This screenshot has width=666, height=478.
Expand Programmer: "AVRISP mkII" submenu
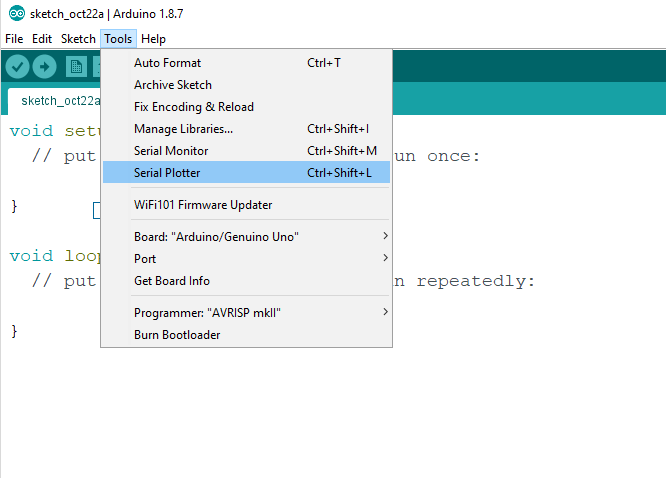[x=246, y=313]
